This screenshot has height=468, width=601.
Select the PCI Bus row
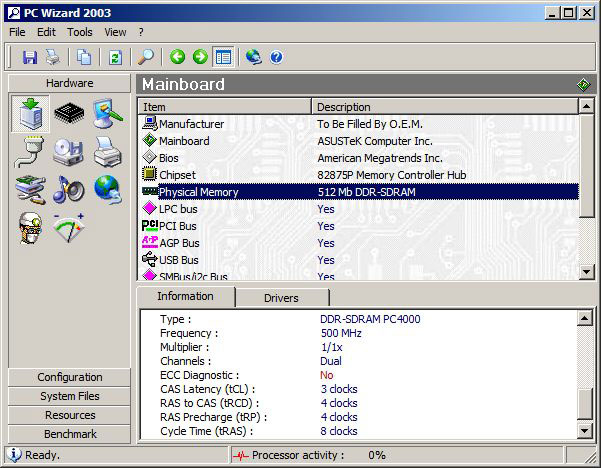[358, 226]
